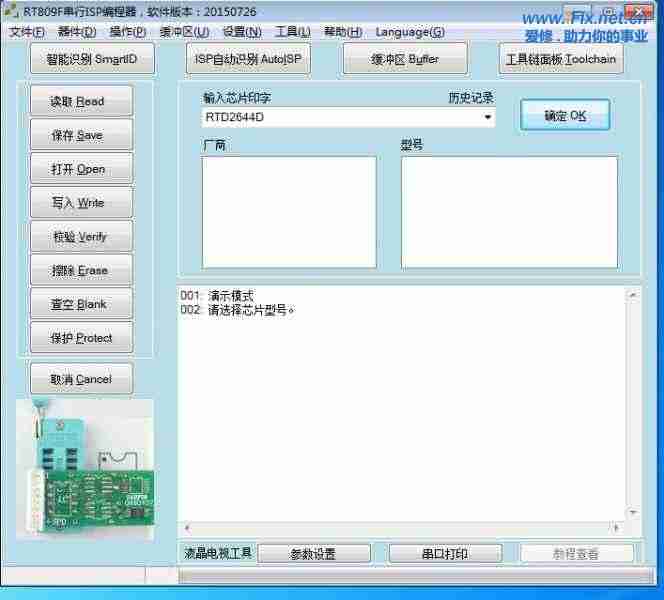Viewport: 664px width, 600px height.
Task: Click the bottom progress bar
Action: (417, 576)
